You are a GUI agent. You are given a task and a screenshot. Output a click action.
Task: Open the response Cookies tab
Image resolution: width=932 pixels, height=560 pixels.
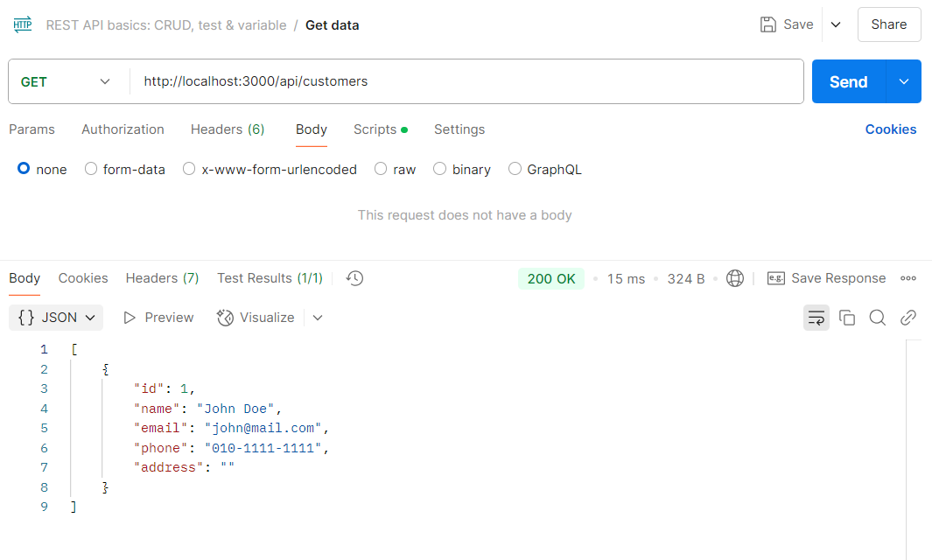click(83, 278)
